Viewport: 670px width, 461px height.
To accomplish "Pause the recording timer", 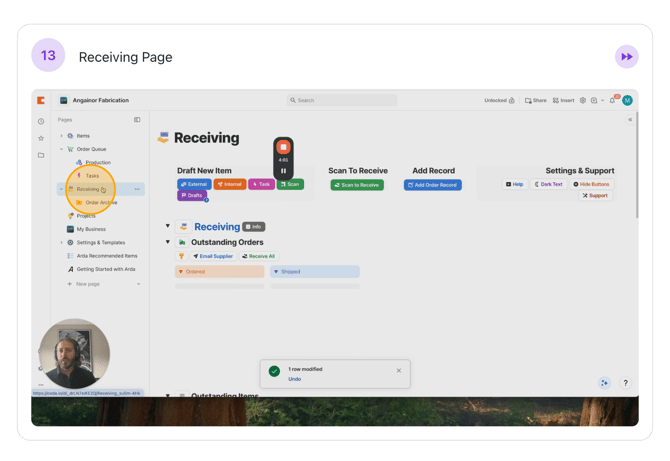I will (283, 171).
